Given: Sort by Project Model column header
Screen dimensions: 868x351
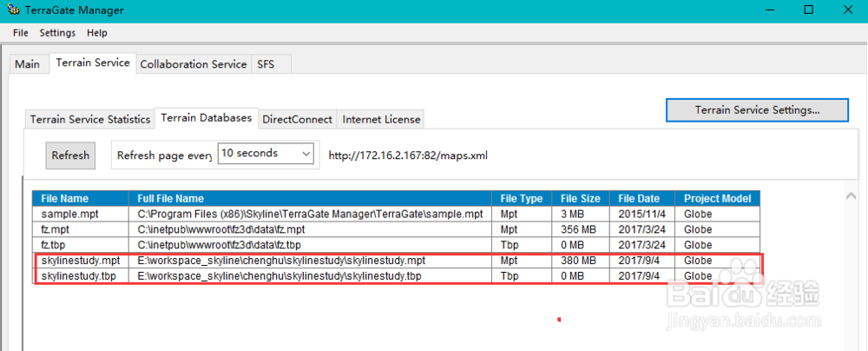Looking at the screenshot, I should [718, 198].
